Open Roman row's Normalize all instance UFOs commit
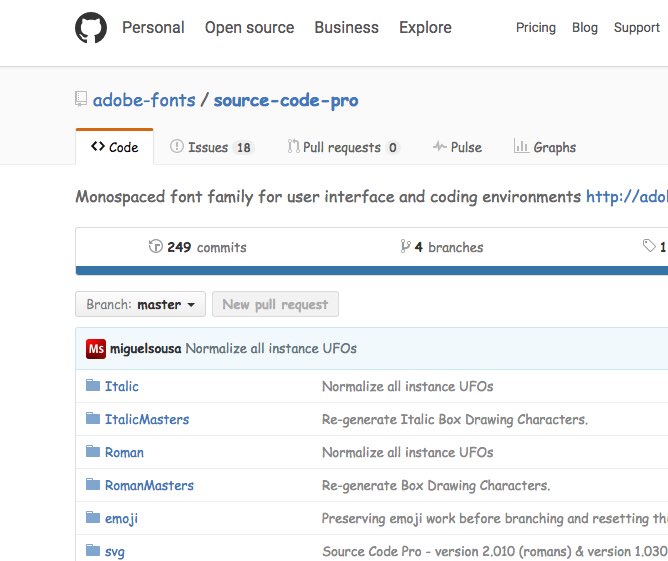Screen dimensions: 668x561 (x=407, y=452)
